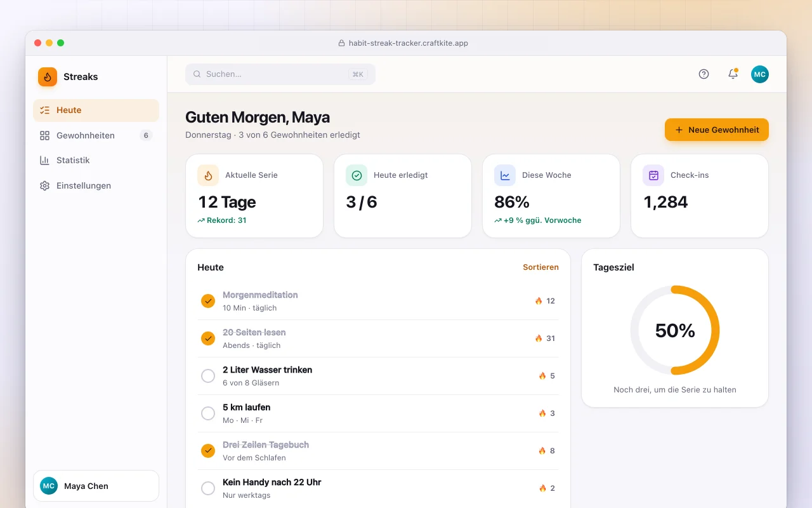
Task: Click the Streaks flame logo icon
Action: [x=48, y=77]
